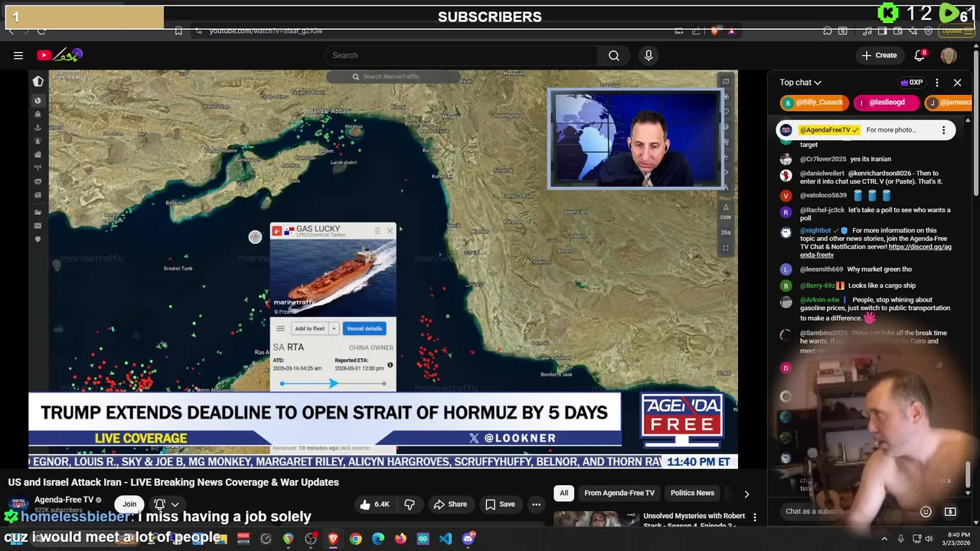Image resolution: width=980 pixels, height=551 pixels.
Task: Open Discord from the taskbar
Action: click(x=468, y=539)
